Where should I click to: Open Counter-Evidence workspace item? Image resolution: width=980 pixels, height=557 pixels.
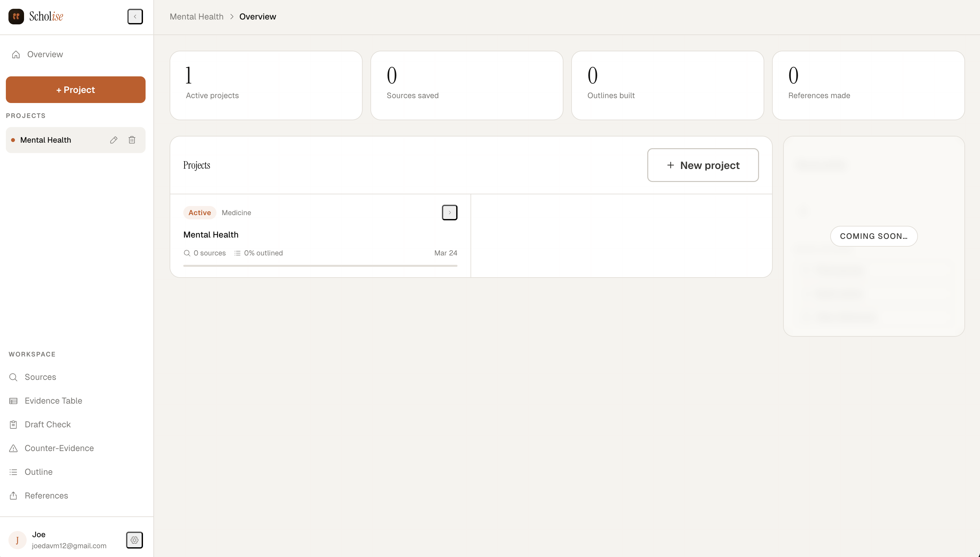click(x=59, y=448)
